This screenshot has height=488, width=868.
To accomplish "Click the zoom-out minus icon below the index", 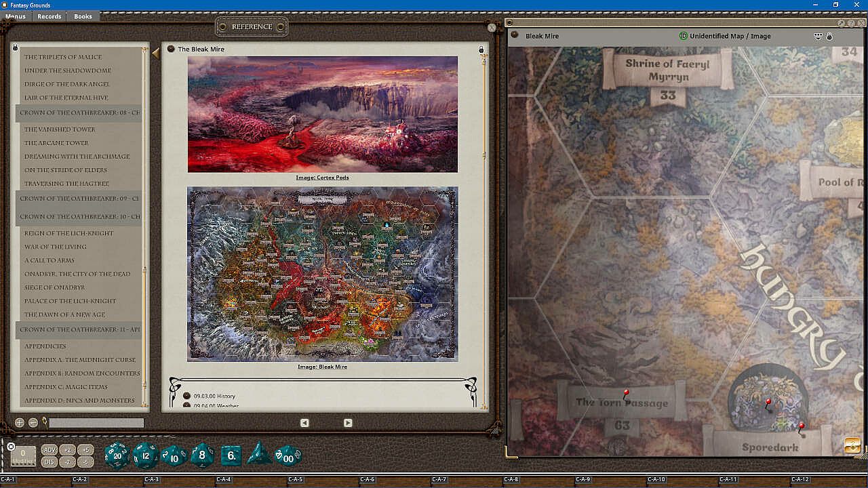I will pos(33,423).
